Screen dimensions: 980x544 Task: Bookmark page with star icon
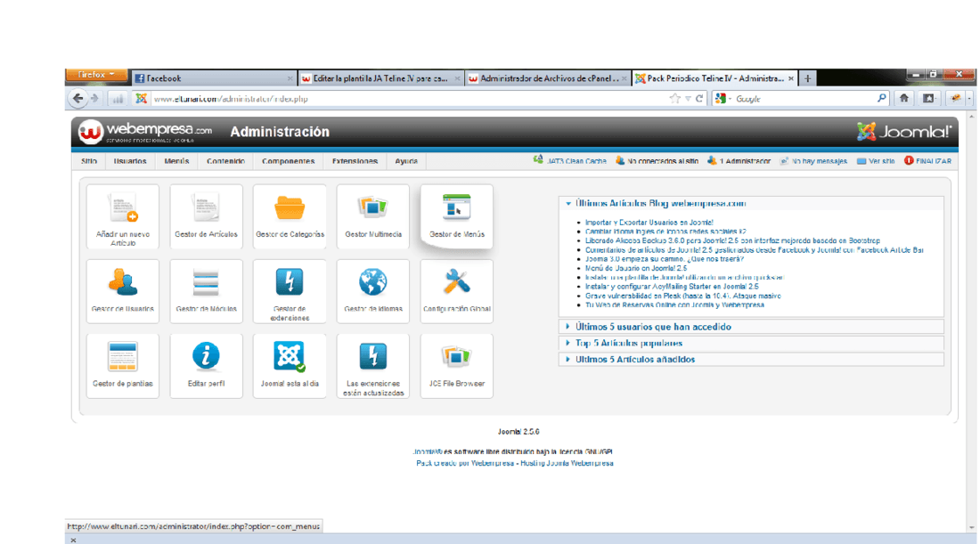[674, 99]
